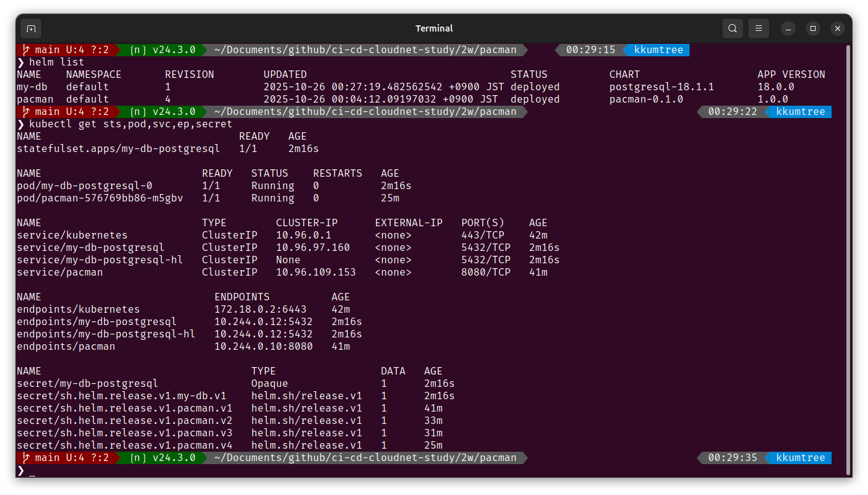868x495 pixels.
Task: Click the my-db release name
Action: point(32,87)
